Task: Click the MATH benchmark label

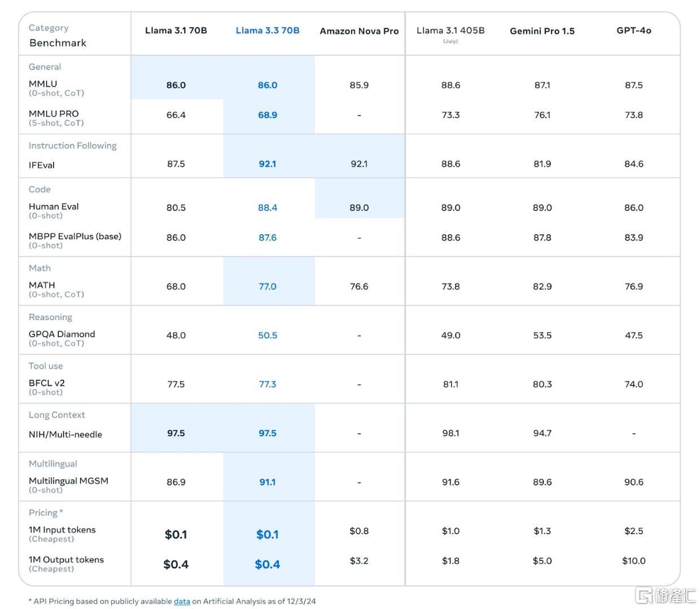Action: (42, 285)
